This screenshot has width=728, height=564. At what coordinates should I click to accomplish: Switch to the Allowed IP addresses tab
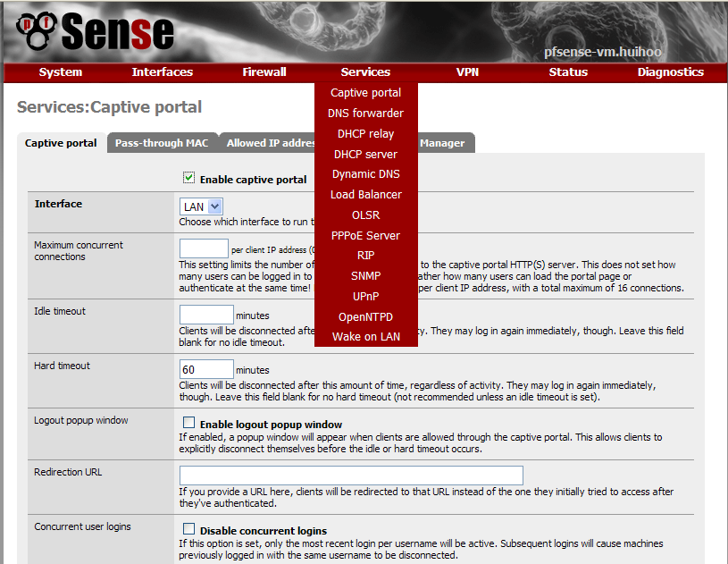point(270,143)
